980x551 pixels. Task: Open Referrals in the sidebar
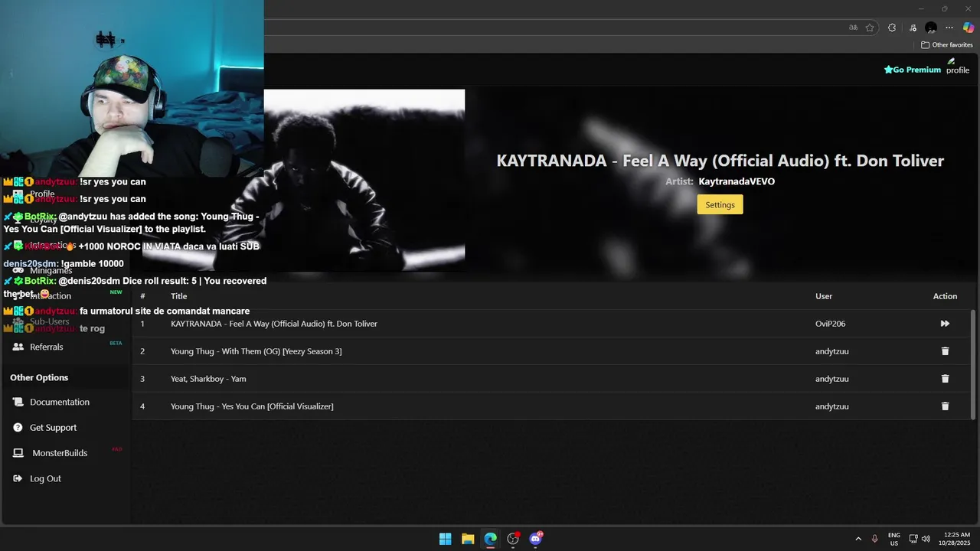tap(46, 347)
